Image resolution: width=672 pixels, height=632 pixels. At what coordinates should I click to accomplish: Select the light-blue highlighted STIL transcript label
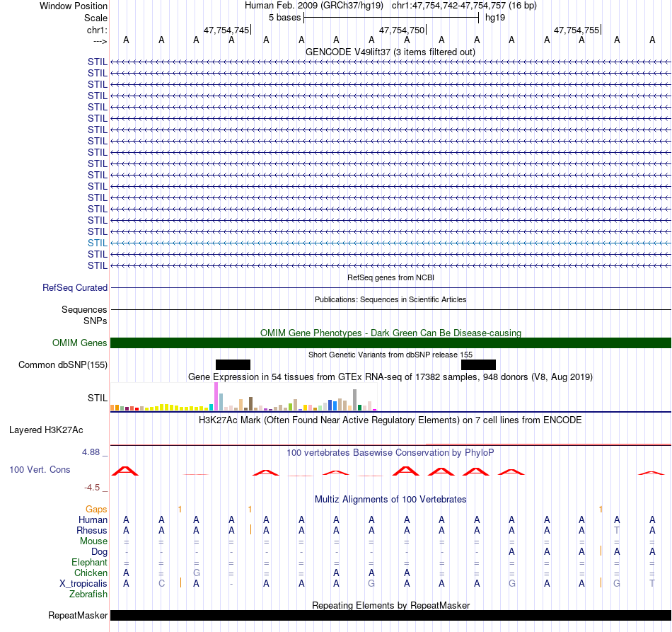(98, 243)
